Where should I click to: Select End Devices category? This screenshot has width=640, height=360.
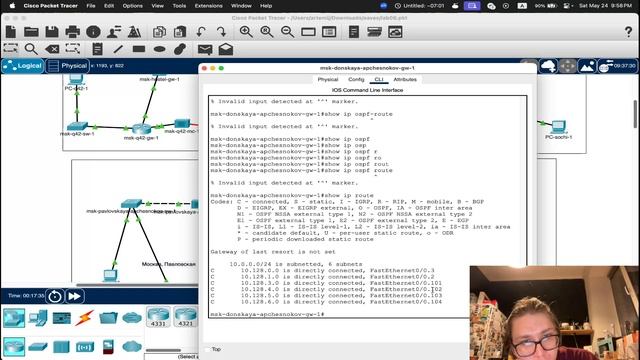pos(38,318)
